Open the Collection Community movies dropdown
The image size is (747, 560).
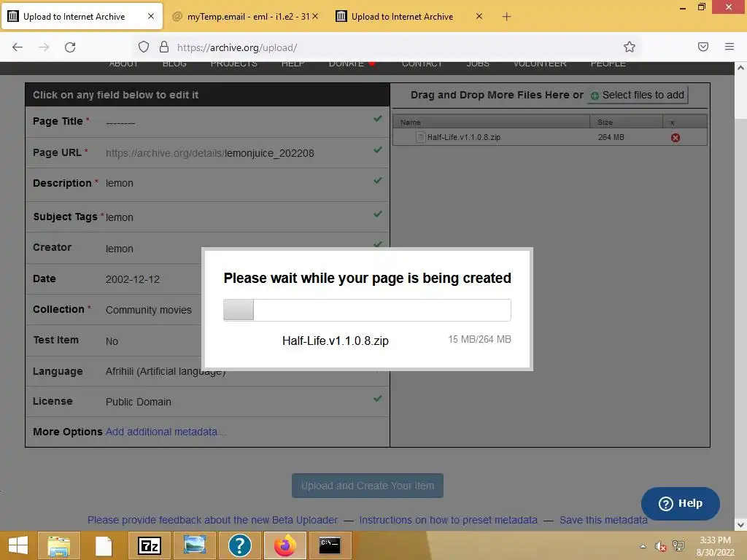click(x=149, y=310)
